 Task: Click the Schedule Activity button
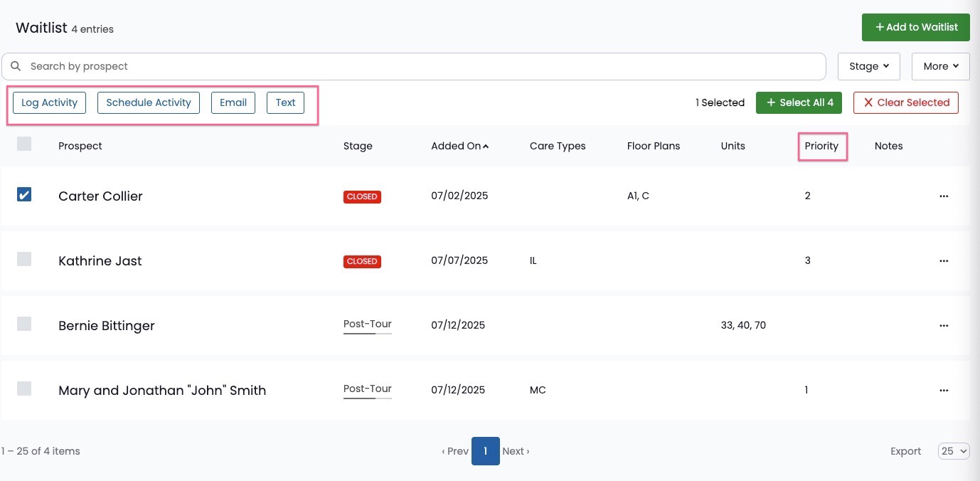pyautogui.click(x=149, y=102)
